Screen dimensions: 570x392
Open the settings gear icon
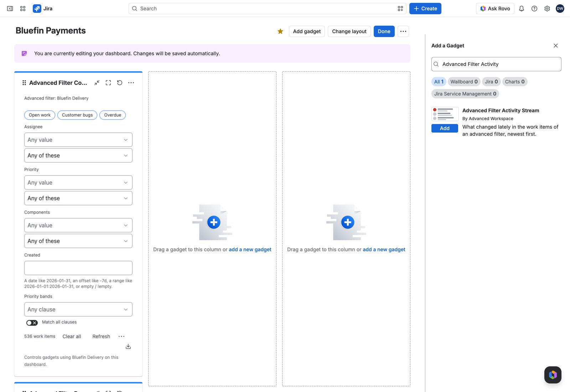click(547, 9)
